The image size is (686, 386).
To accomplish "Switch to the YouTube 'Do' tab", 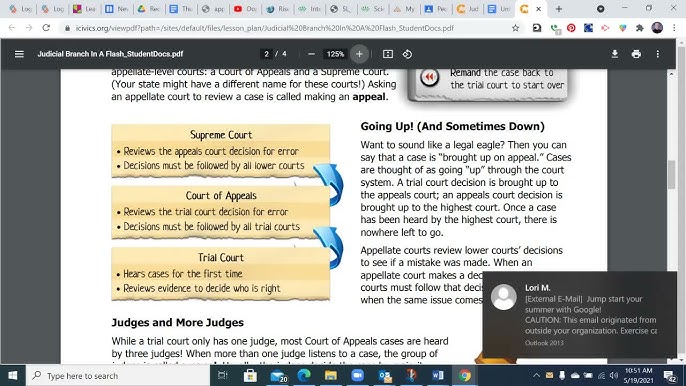I will point(245,9).
